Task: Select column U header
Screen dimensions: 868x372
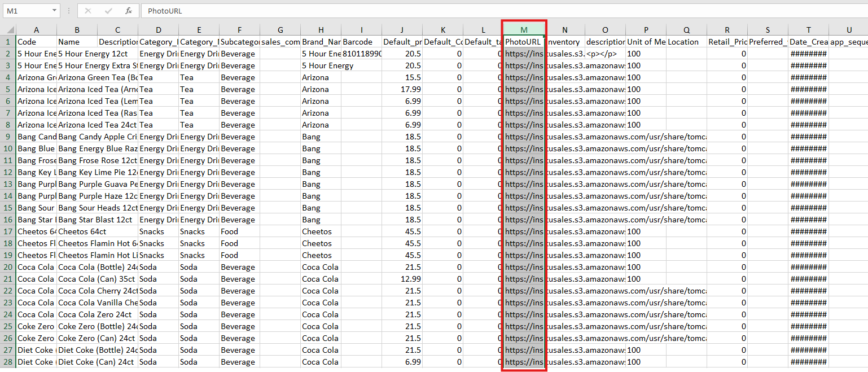Action: click(x=849, y=30)
